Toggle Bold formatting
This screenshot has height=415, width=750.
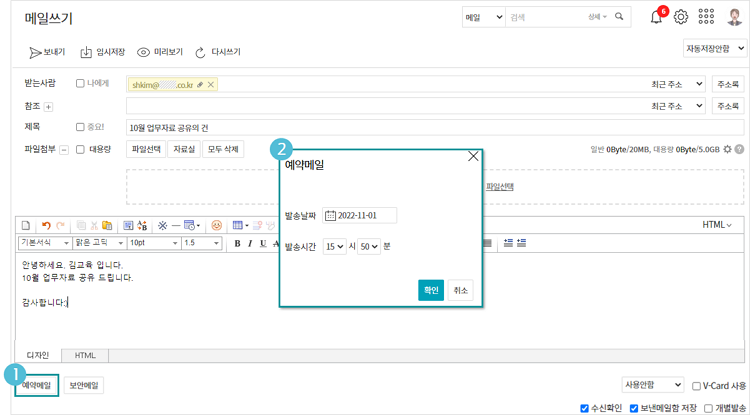click(x=237, y=243)
